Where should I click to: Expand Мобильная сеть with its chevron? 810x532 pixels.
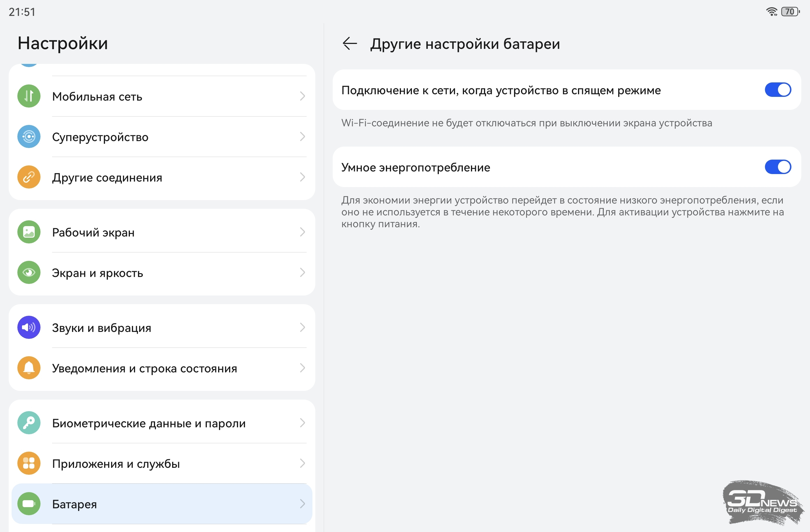point(302,96)
